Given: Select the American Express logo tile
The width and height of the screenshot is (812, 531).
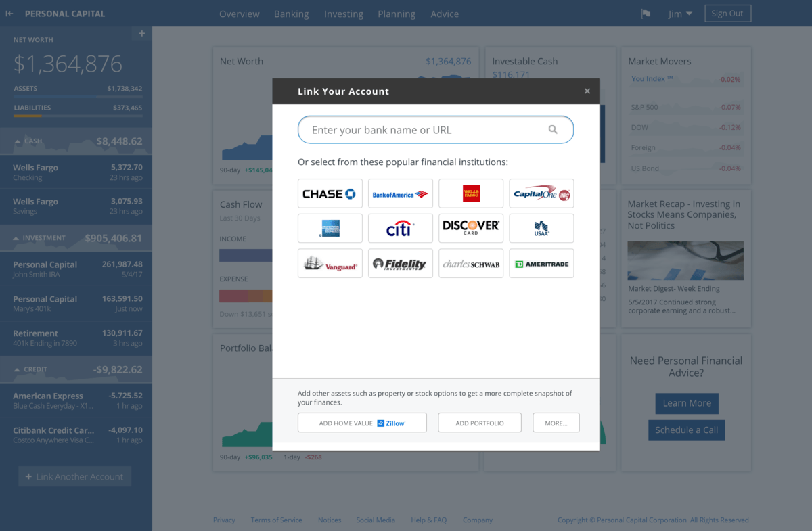Looking at the screenshot, I should (330, 228).
